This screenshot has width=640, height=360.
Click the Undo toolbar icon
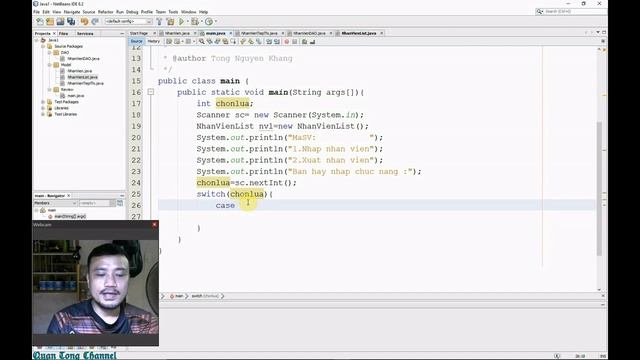click(x=84, y=22)
